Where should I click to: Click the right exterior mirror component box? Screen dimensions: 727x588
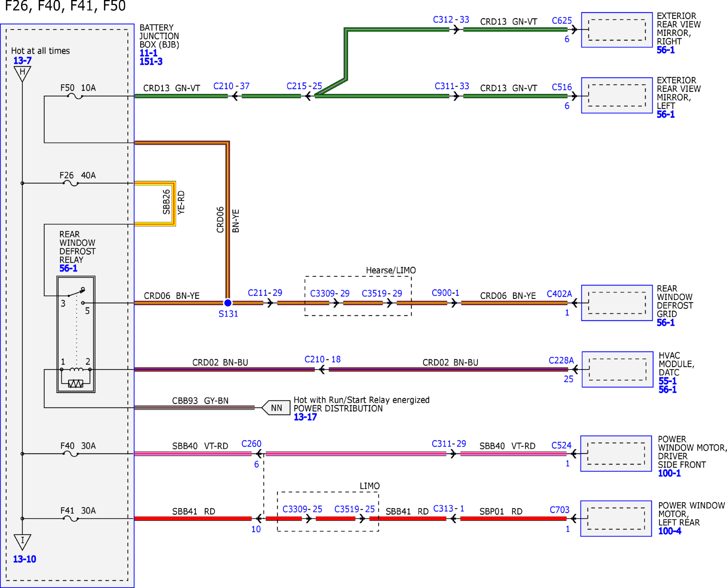click(617, 30)
